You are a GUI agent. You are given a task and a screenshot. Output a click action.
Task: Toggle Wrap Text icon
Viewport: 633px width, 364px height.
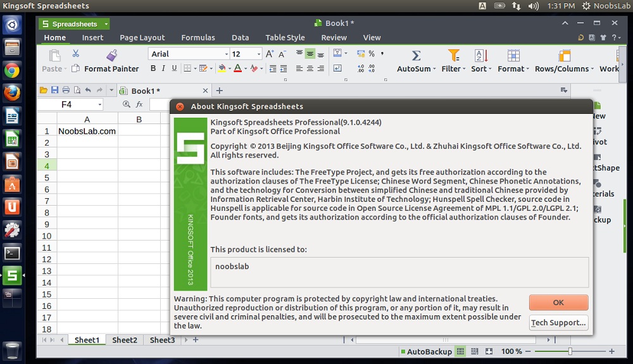tap(337, 68)
